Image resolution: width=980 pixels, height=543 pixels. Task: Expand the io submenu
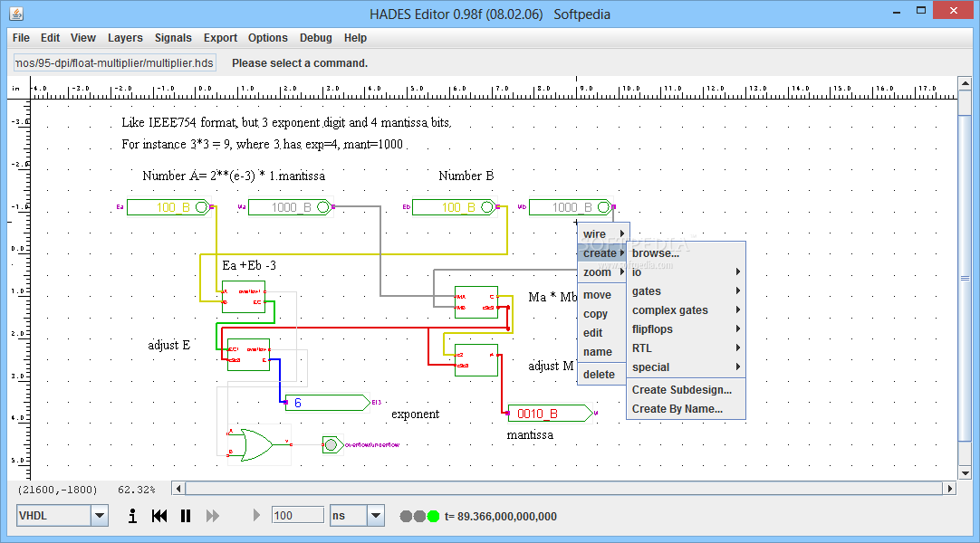point(686,272)
